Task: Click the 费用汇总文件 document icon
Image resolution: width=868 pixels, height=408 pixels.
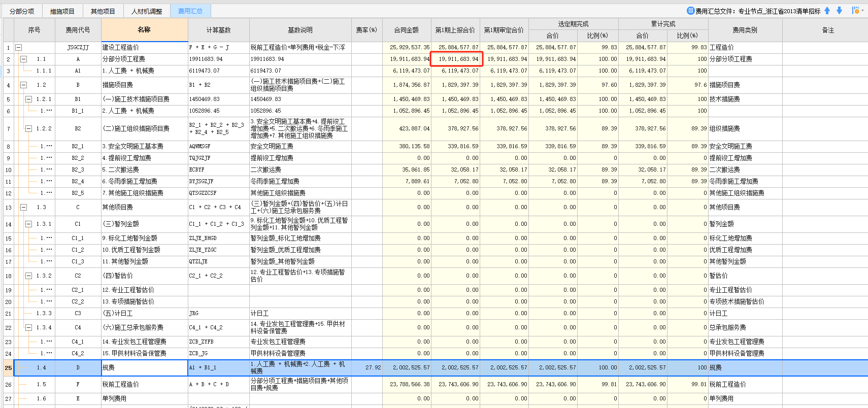Action: pos(690,11)
